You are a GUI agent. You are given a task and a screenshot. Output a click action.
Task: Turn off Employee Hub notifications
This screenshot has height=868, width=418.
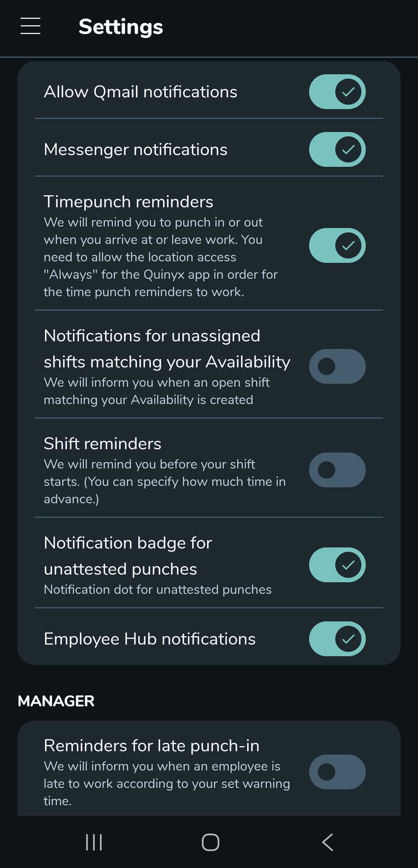tap(337, 639)
